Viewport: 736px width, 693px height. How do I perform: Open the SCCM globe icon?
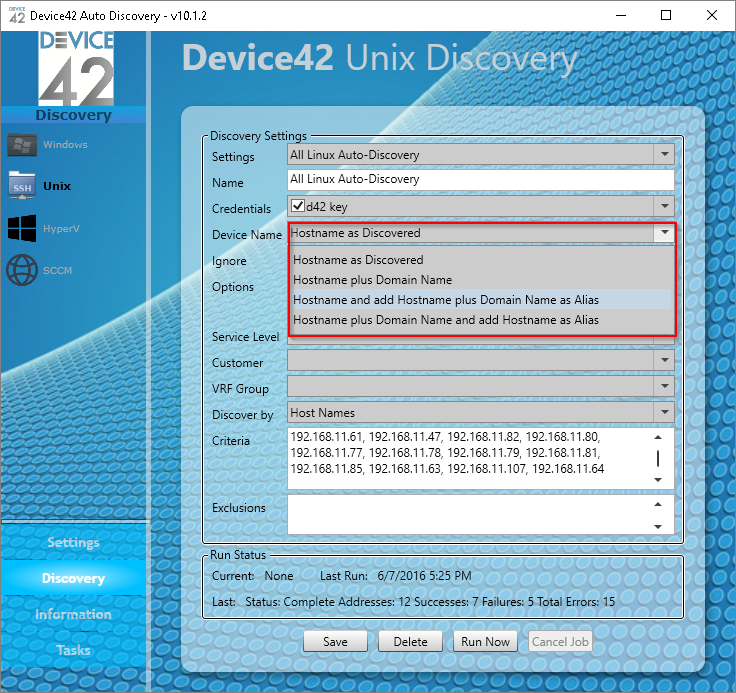tap(22, 270)
